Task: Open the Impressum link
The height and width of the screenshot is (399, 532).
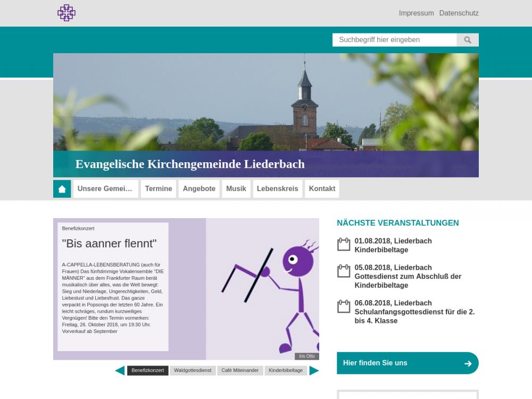Action: point(416,13)
